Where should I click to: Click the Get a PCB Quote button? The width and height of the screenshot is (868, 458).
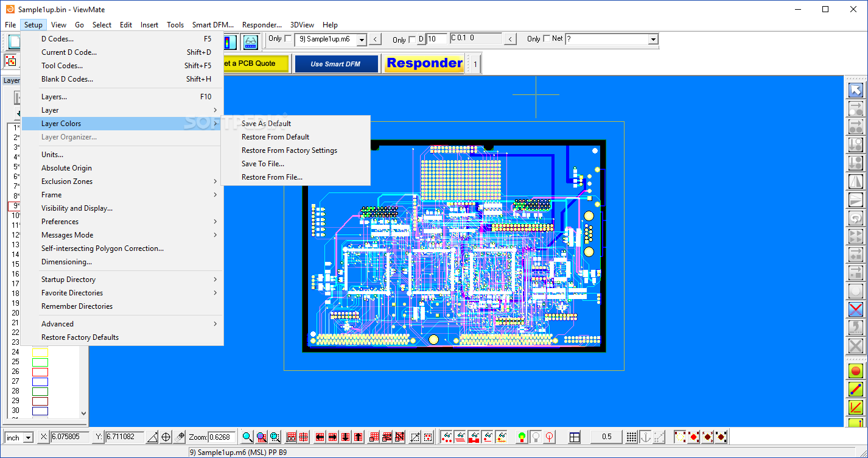click(x=256, y=63)
